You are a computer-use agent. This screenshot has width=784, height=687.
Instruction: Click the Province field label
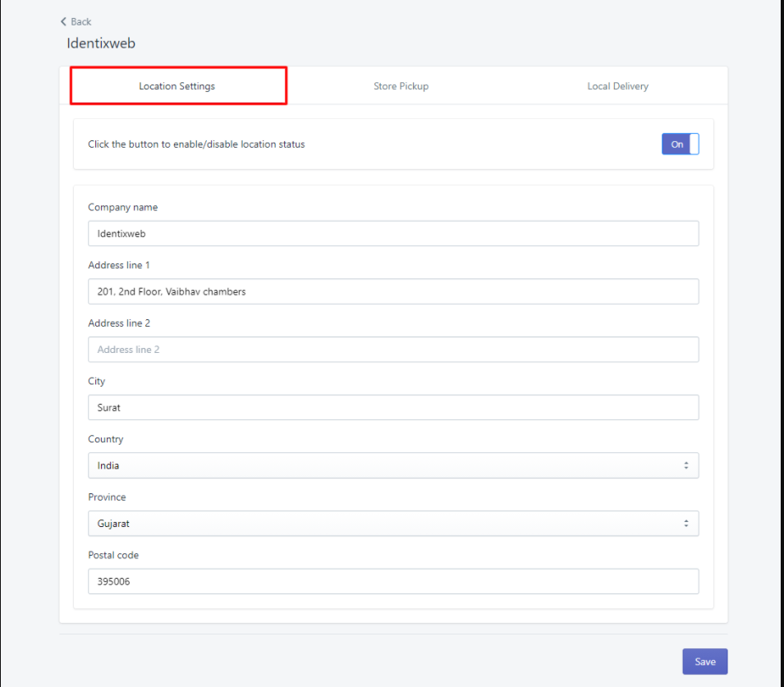pos(107,497)
